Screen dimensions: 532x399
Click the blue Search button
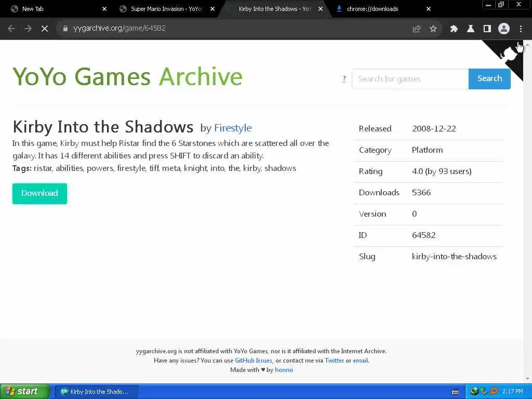point(489,79)
